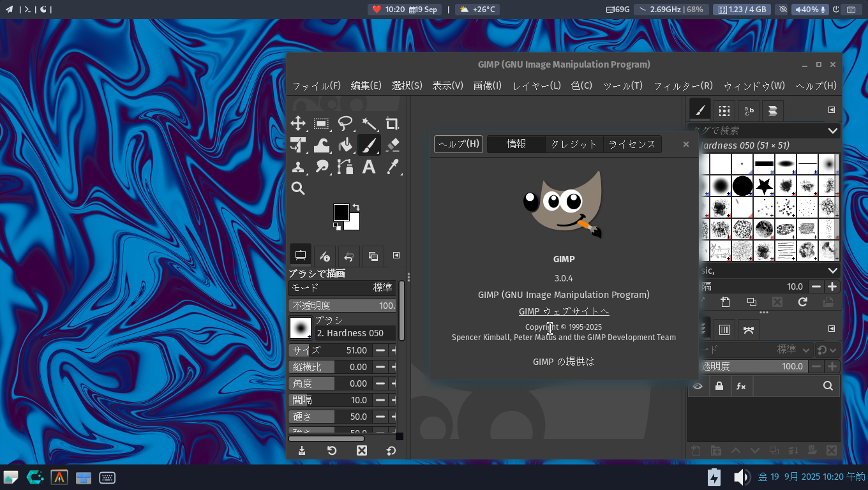Click the brush preview thumbnail in tool options
Viewport: 868px width, 490px height.
[x=301, y=328]
